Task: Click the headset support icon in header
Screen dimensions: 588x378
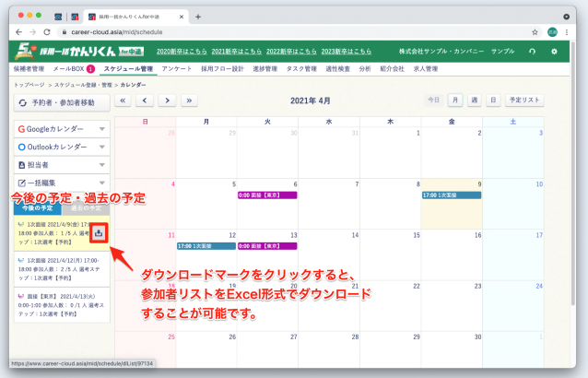Action: click(533, 52)
